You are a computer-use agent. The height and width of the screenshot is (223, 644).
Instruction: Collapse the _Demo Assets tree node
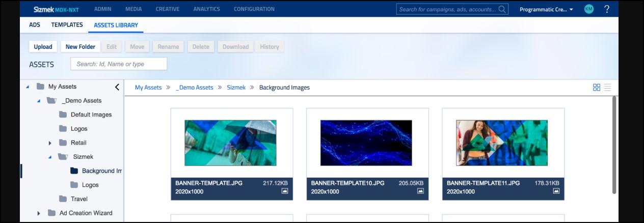[x=38, y=101]
